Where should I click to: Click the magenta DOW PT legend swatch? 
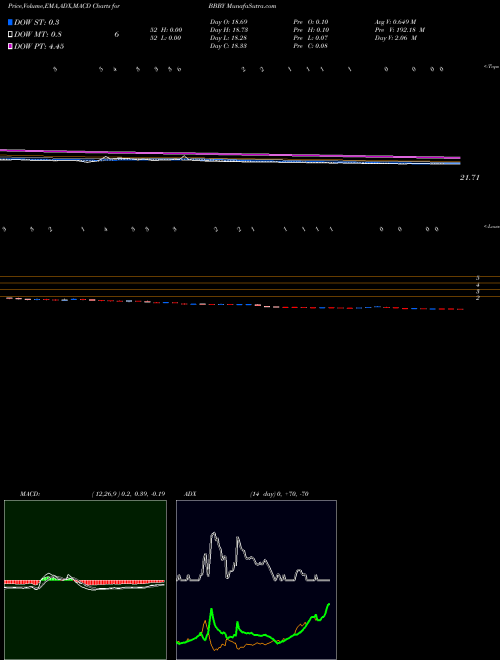coord(10,46)
